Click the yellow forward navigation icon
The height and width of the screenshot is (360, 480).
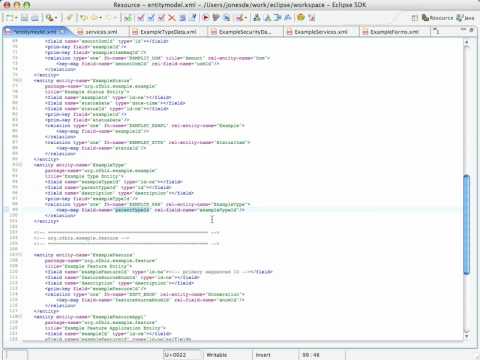pyautogui.click(x=94, y=18)
